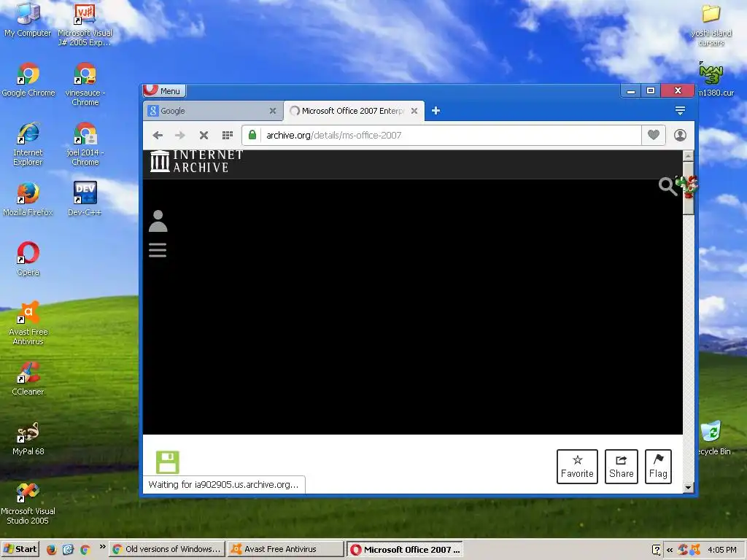Click the green floppy disk software icon
Screen dimensions: 747x560
168,462
